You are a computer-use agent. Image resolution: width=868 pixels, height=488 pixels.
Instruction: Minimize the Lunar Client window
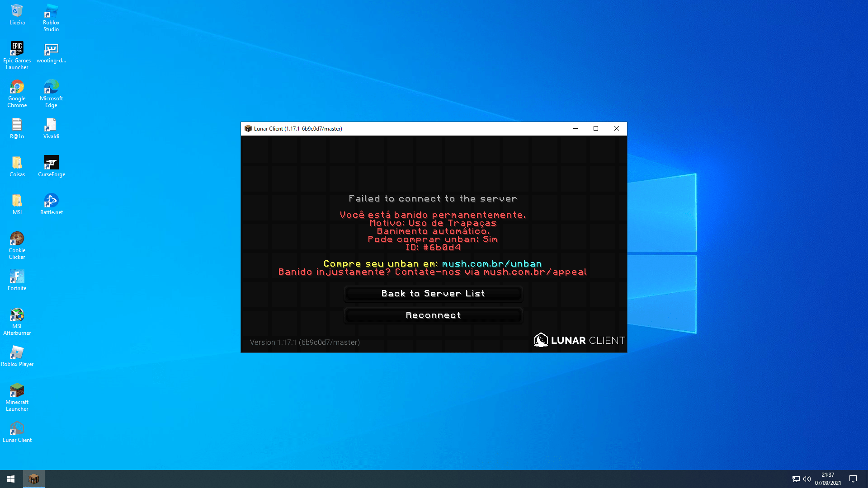click(x=576, y=129)
